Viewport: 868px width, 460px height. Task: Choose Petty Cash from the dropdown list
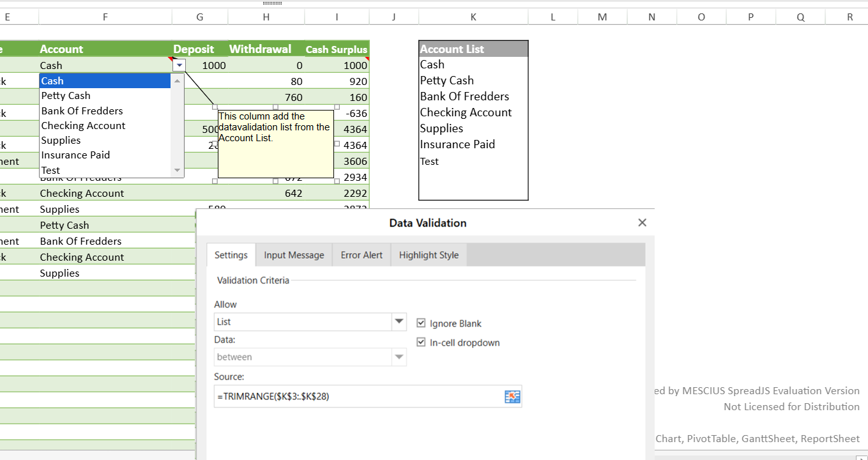66,96
